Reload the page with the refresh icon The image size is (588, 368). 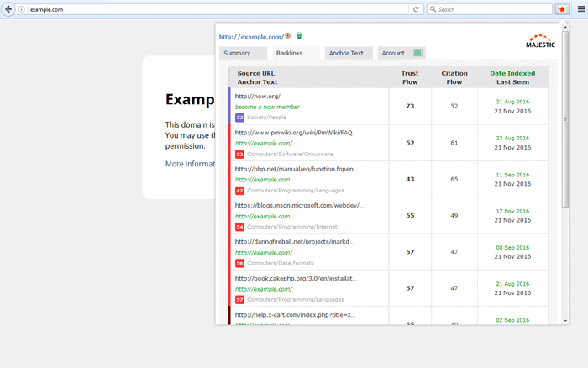point(416,9)
